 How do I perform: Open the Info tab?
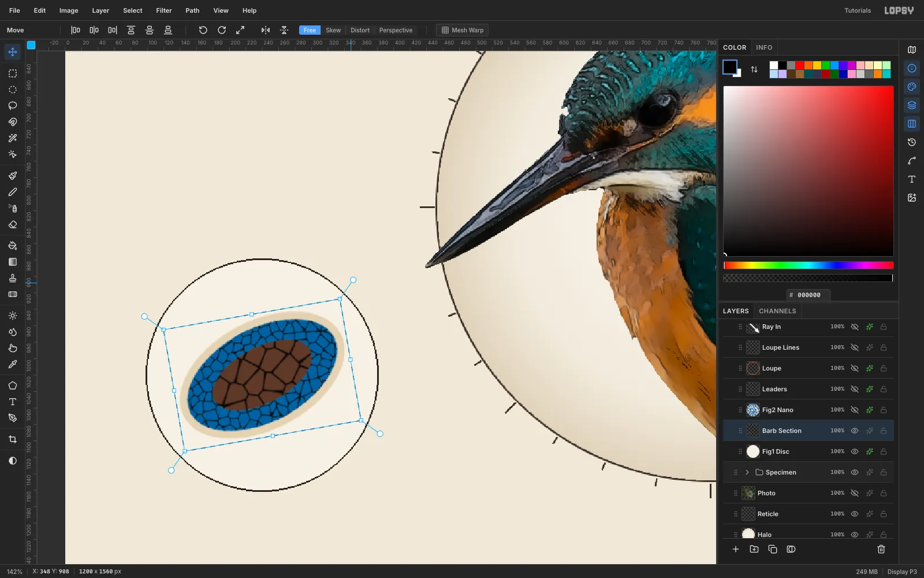click(764, 47)
